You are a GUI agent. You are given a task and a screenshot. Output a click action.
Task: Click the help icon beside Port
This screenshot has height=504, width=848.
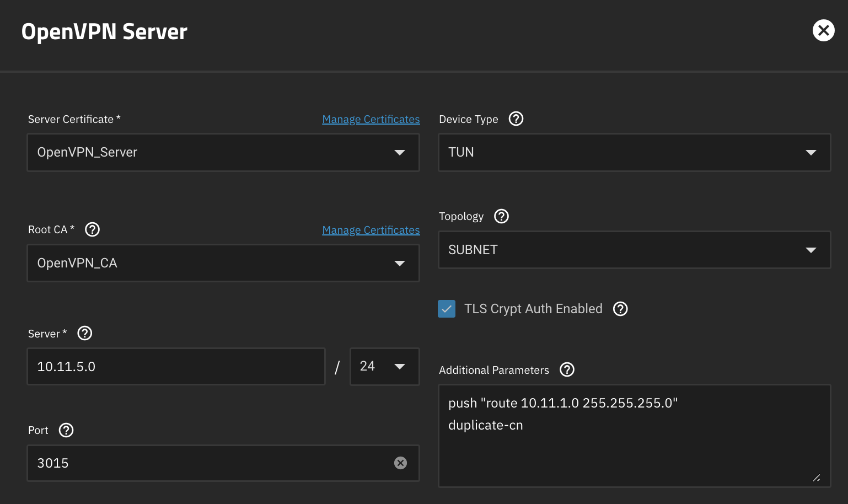click(66, 430)
